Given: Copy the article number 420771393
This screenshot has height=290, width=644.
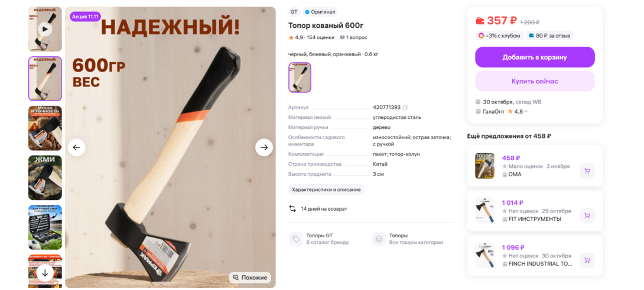Looking at the screenshot, I should (405, 107).
